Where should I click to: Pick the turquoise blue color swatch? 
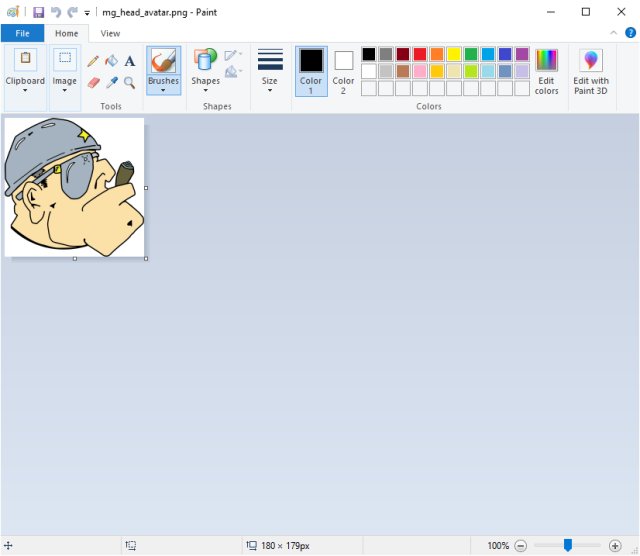pos(488,54)
